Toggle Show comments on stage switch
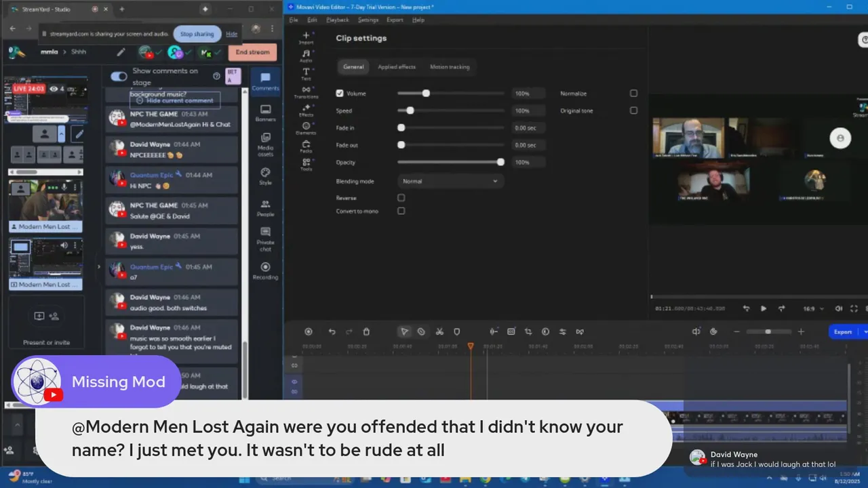The image size is (868, 488). click(119, 77)
